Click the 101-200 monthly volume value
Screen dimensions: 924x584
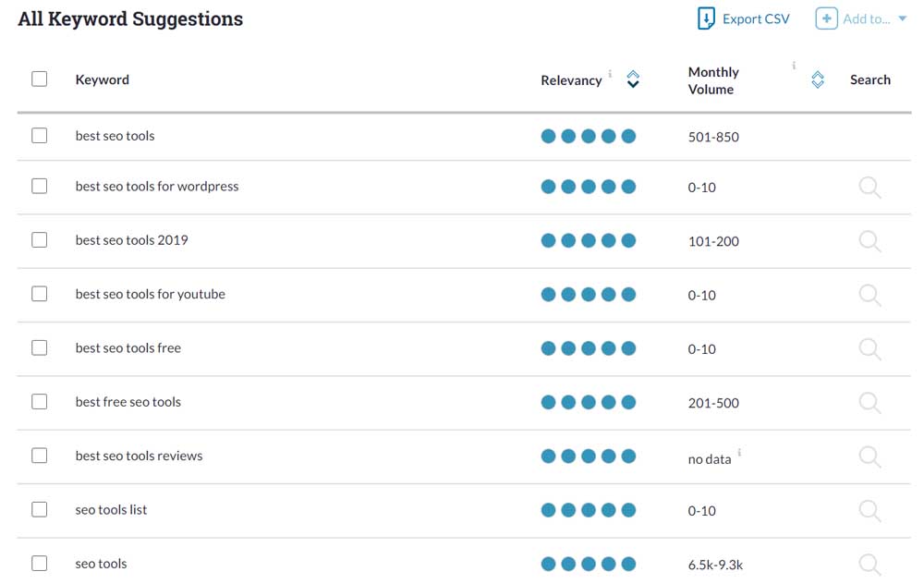(x=713, y=241)
